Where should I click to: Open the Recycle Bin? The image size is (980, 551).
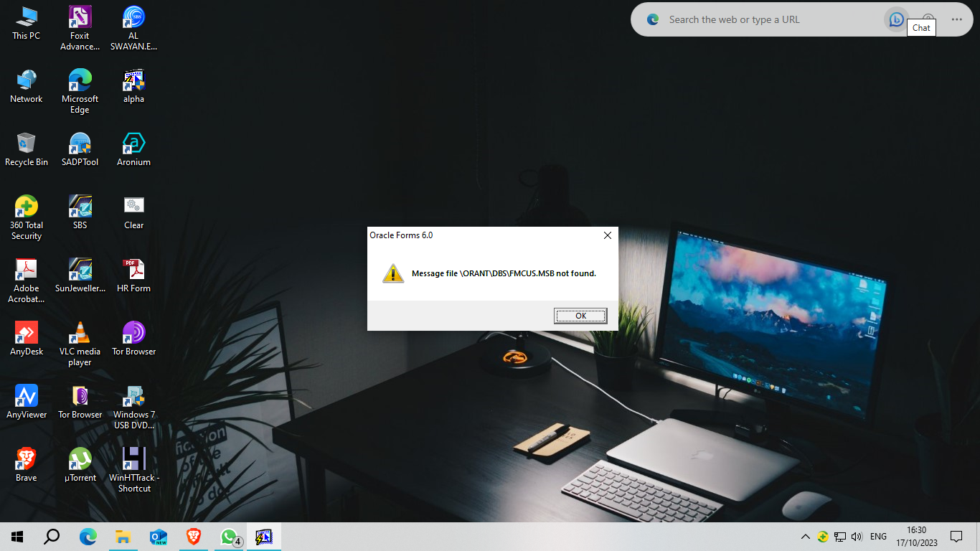tap(27, 143)
